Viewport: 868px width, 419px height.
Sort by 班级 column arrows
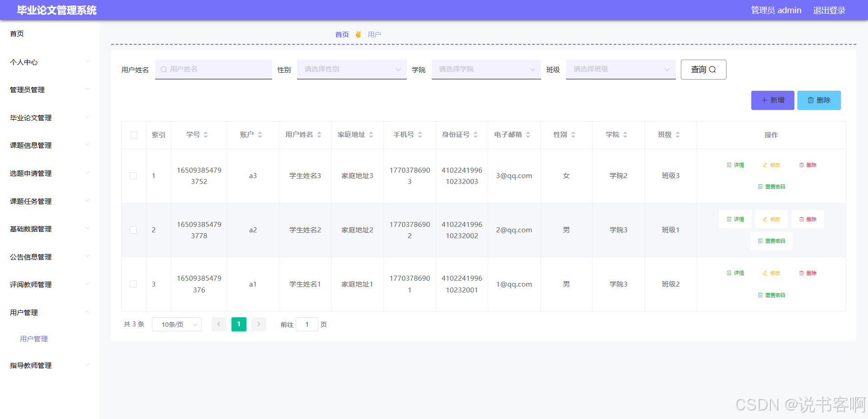tap(678, 135)
